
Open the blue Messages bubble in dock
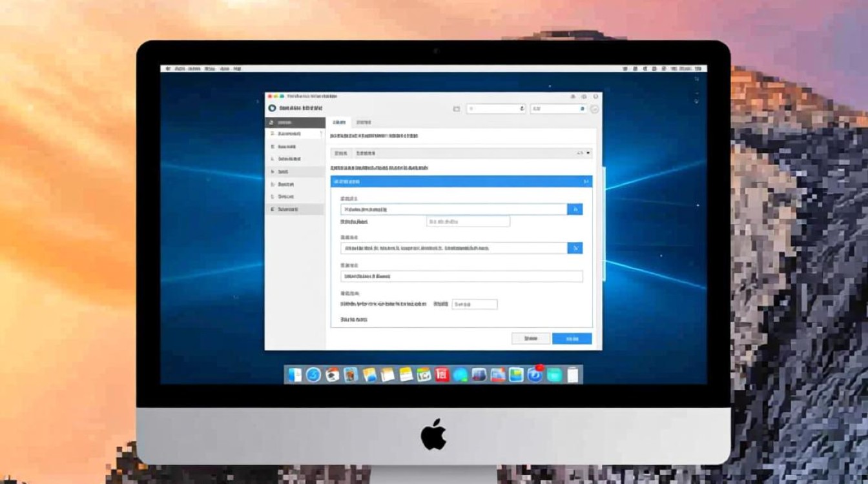[x=460, y=375]
